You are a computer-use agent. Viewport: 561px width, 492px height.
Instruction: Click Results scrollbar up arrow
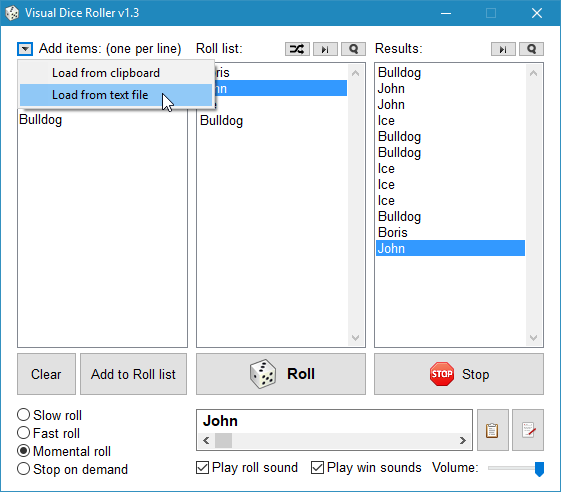click(533, 73)
